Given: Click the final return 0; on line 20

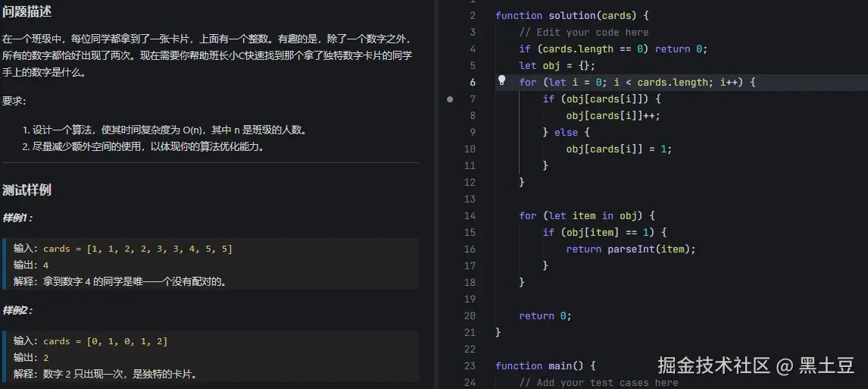Looking at the screenshot, I should pyautogui.click(x=545, y=316).
